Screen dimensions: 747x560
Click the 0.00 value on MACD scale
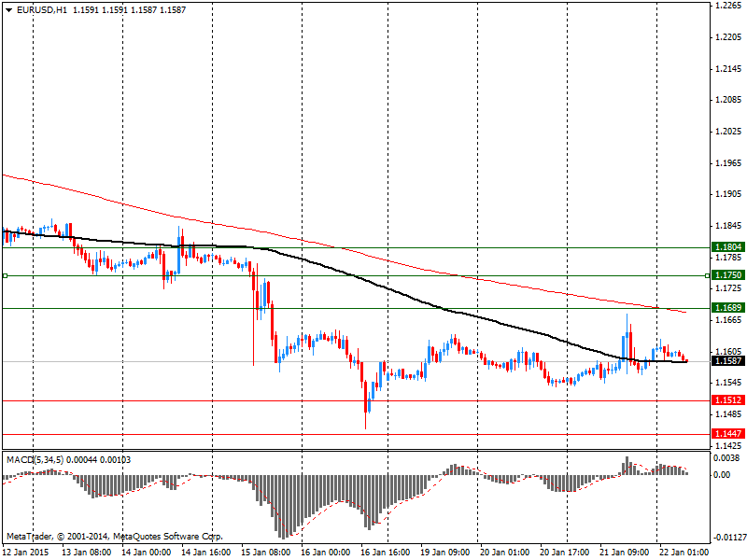click(x=722, y=475)
